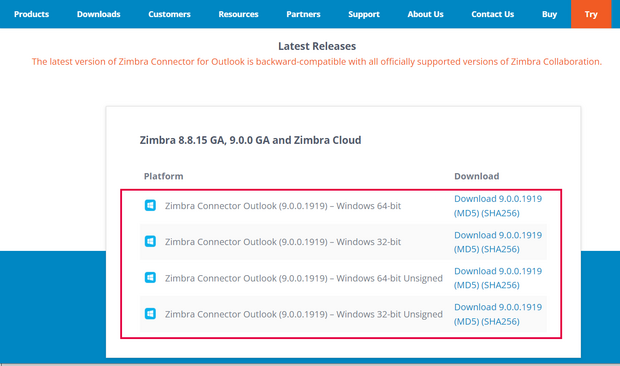
Task: Open the About Us menu
Action: [x=425, y=14]
